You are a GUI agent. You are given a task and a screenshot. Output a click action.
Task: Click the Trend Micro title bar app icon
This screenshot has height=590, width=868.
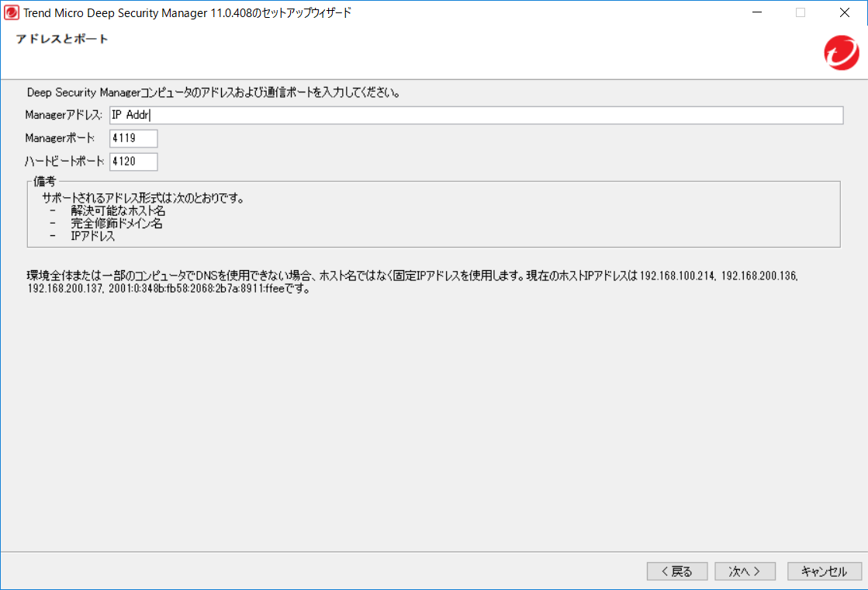pyautogui.click(x=11, y=12)
